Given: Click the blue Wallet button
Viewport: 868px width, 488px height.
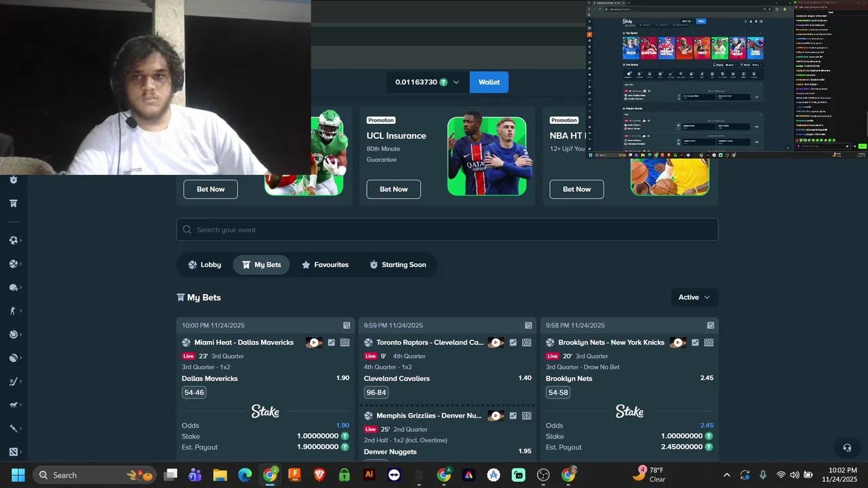Looking at the screenshot, I should click(x=489, y=82).
